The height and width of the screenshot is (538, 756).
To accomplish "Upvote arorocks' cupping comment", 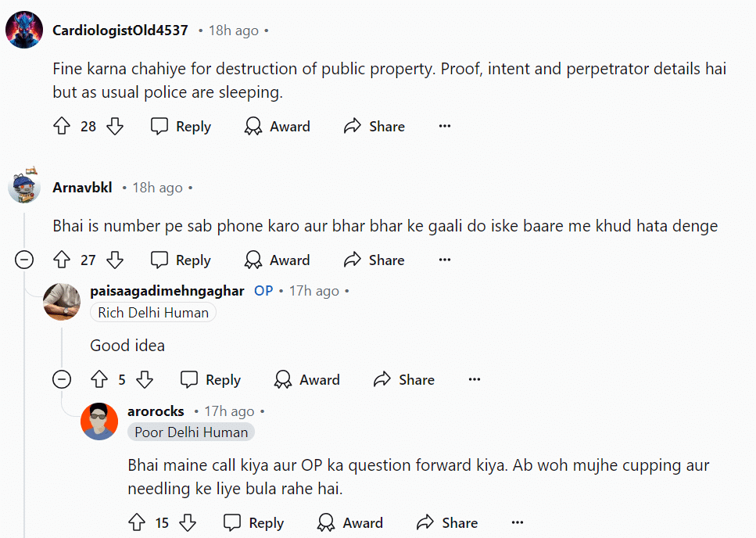I will (137, 523).
